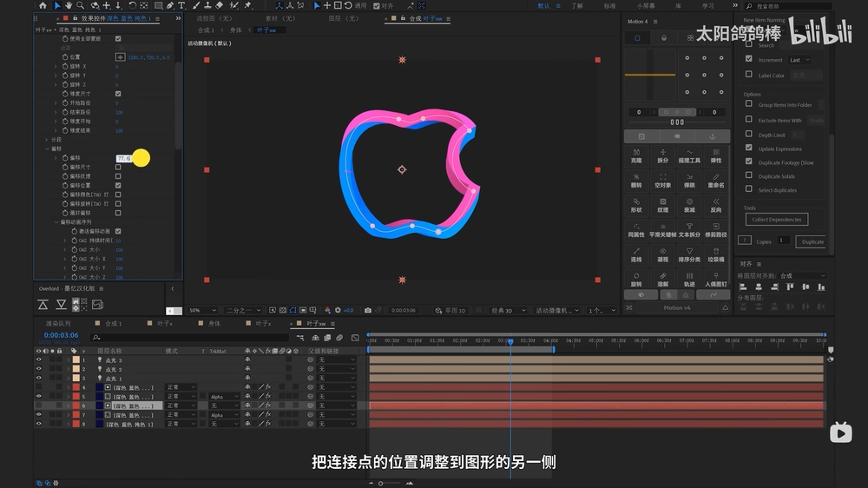This screenshot has width=868, height=488.
Task: Select the Puppet Pin tool
Action: point(248,5)
